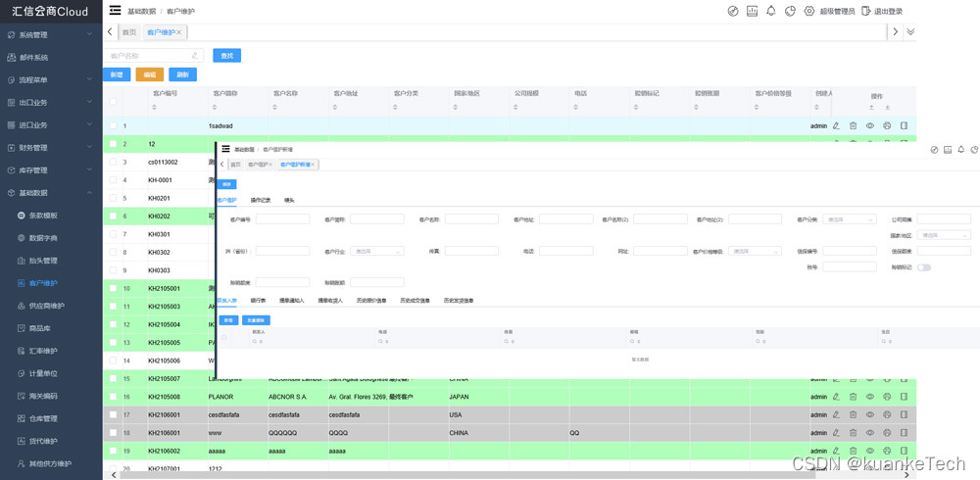Delete the PLANOR row with trash icon
The height and width of the screenshot is (480, 980).
(x=854, y=397)
